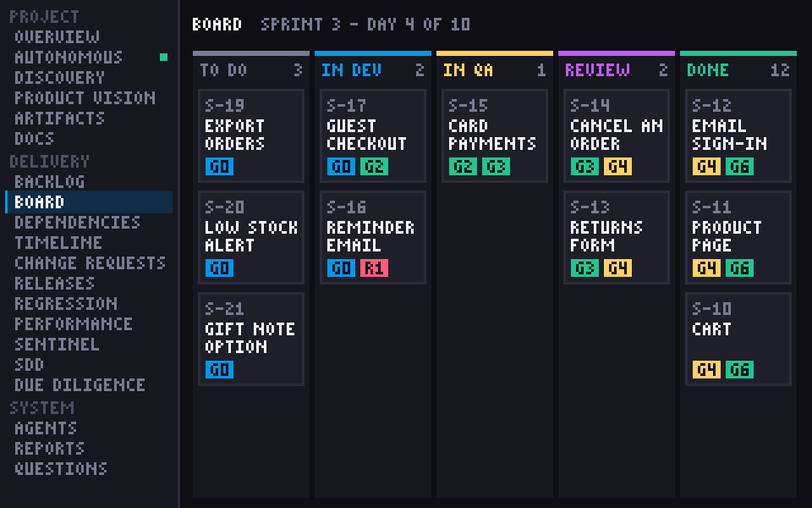Viewport: 812px width, 508px height.
Task: Open card S-14 Cancel an Order
Action: [617, 135]
